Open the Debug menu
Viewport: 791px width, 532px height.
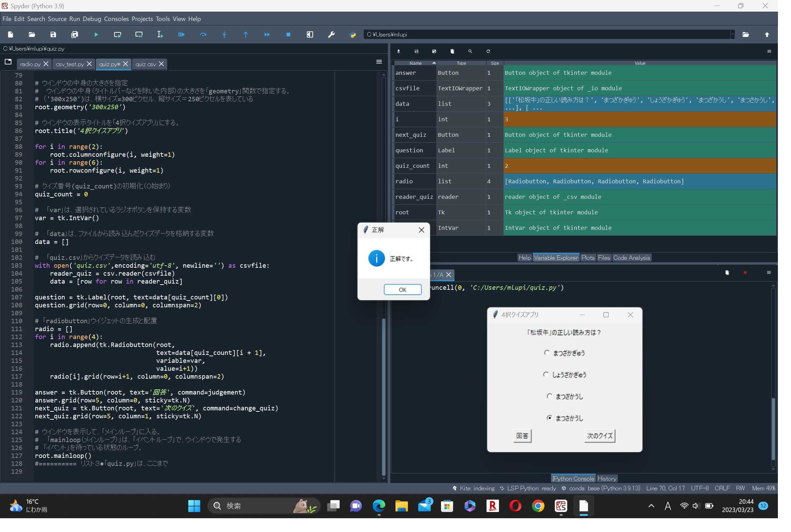(91, 19)
